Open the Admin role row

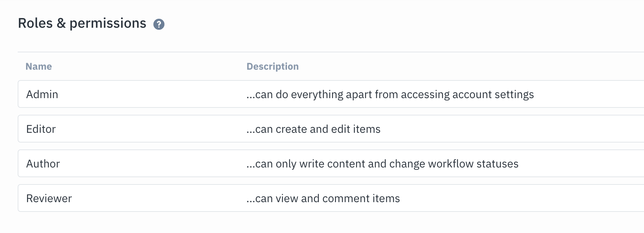[331, 94]
